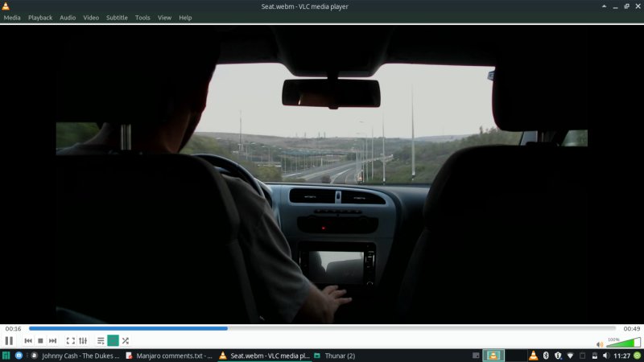The width and height of the screenshot is (644, 362).
Task: Open the system volume tray icon
Action: [x=606, y=356]
